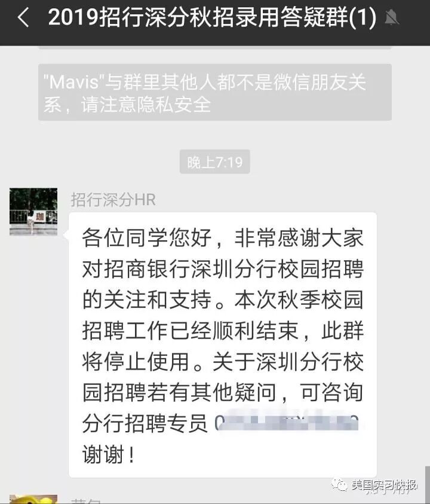
Task: Tap the back arrow in chat header
Action: (x=23, y=17)
